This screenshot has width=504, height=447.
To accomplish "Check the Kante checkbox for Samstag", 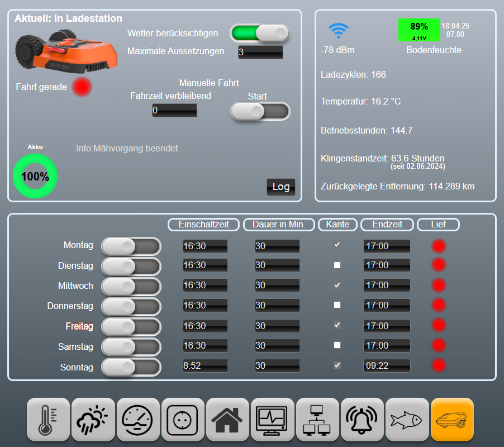I will (x=337, y=345).
